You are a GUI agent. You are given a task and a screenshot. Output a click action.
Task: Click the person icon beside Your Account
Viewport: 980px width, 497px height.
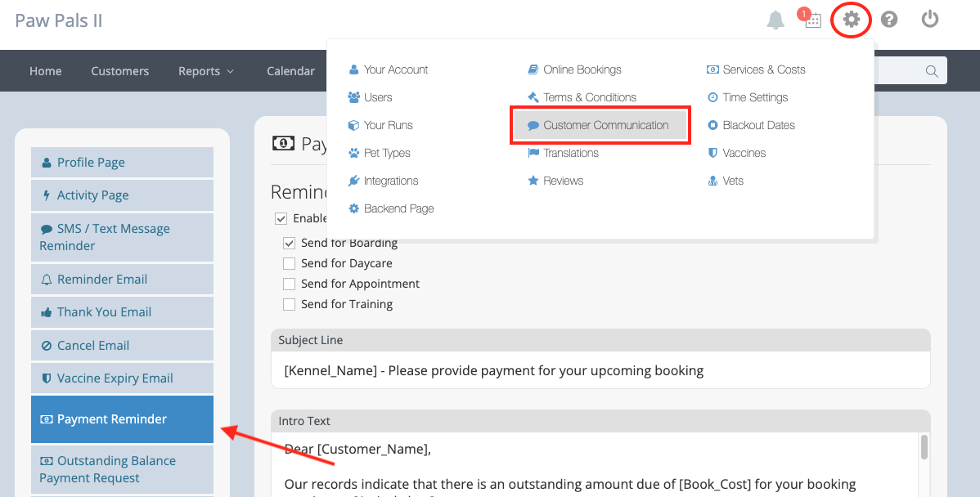(353, 69)
